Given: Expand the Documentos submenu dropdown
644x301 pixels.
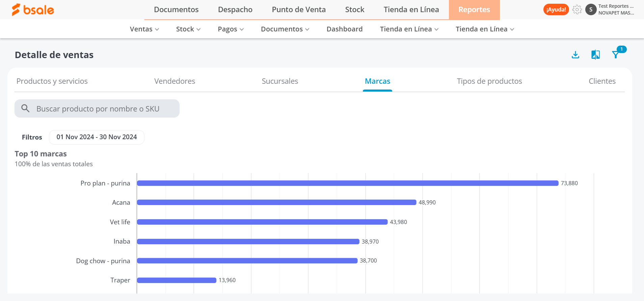Looking at the screenshot, I should point(285,29).
